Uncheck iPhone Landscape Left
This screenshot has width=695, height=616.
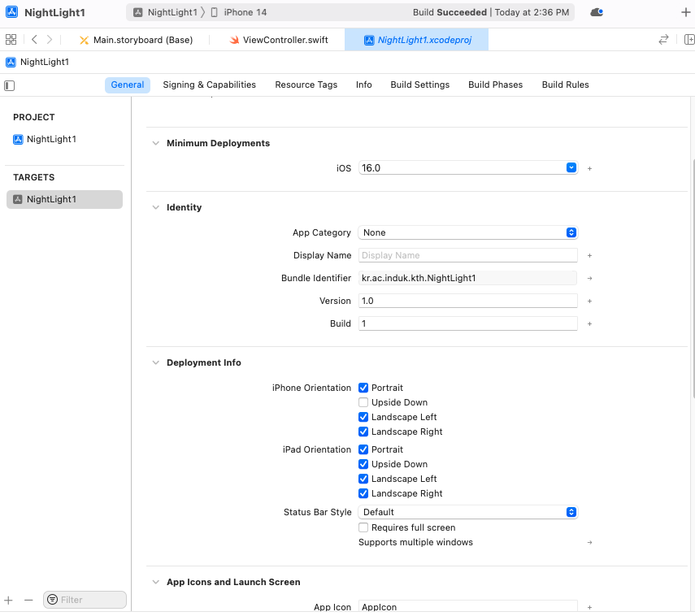(363, 417)
